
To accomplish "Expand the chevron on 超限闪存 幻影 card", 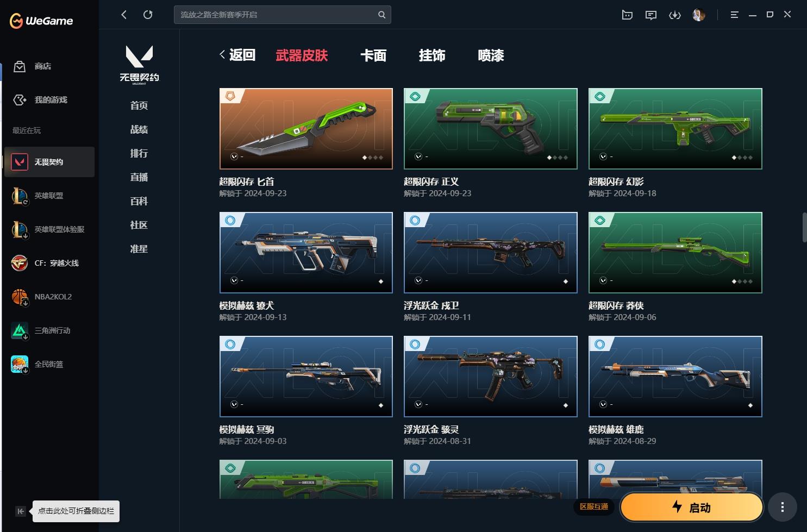I will (603, 157).
